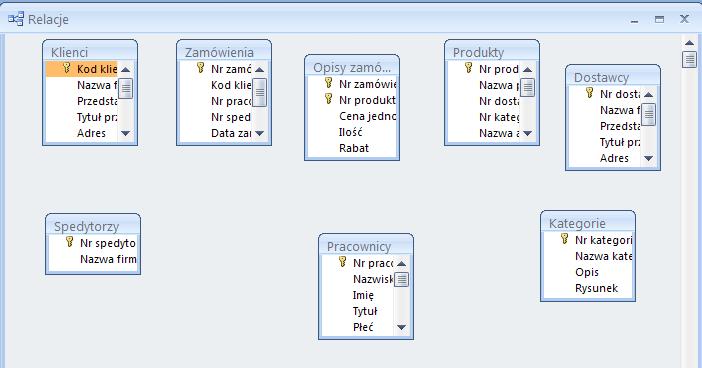
Task: Click down scroll arrow in Pracownicy table
Action: point(402,327)
